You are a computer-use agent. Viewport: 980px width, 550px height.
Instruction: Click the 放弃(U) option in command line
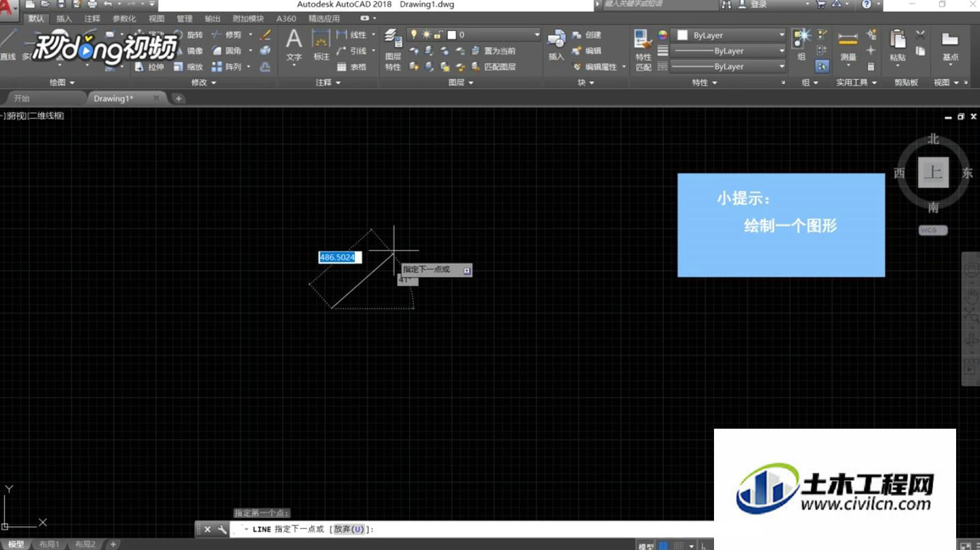tap(349, 529)
